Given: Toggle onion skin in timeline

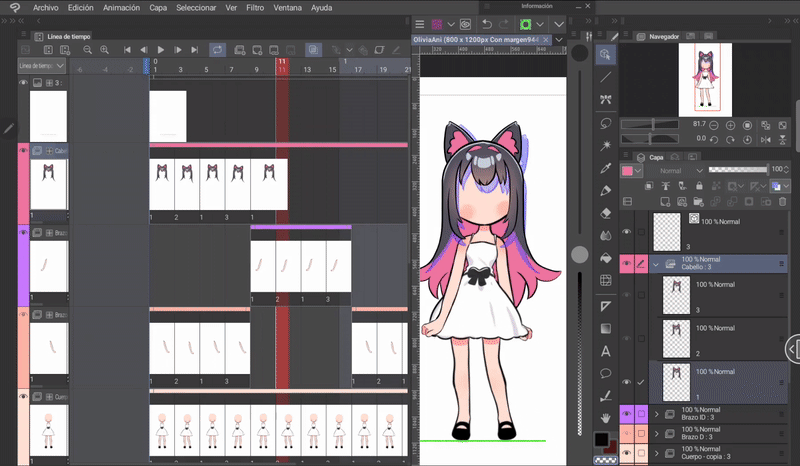Looking at the screenshot, I should point(313,50).
